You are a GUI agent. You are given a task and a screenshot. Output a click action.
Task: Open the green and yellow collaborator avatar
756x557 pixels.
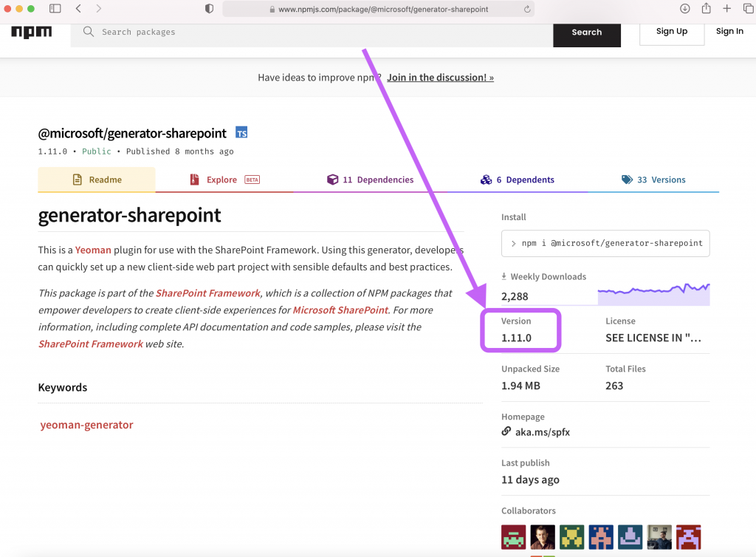572,537
